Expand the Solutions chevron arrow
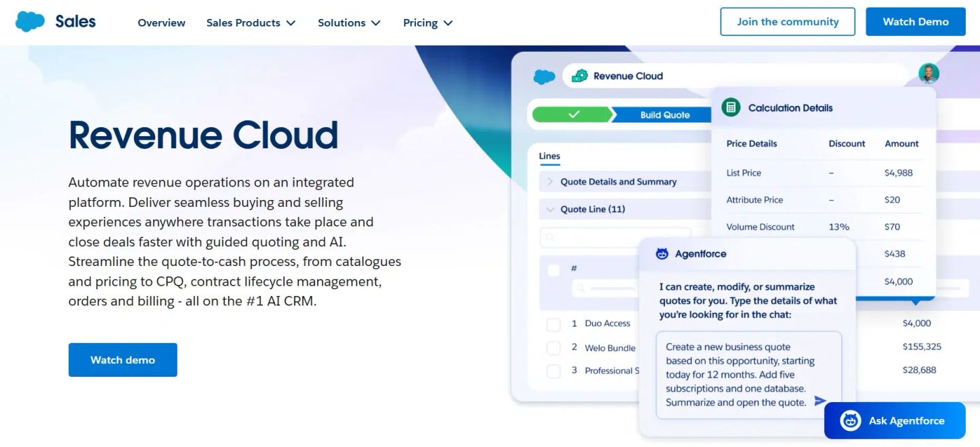Screen dimensions: 980x447 376,23
